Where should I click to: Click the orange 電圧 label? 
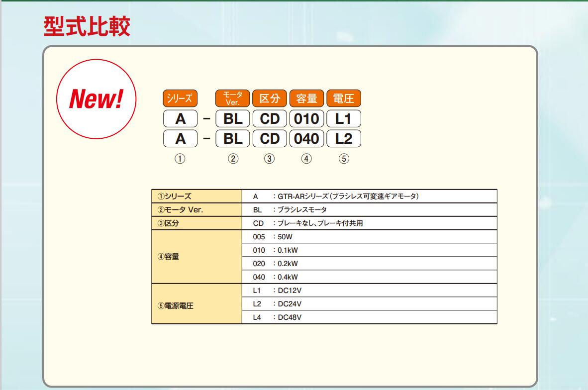pyautogui.click(x=343, y=98)
